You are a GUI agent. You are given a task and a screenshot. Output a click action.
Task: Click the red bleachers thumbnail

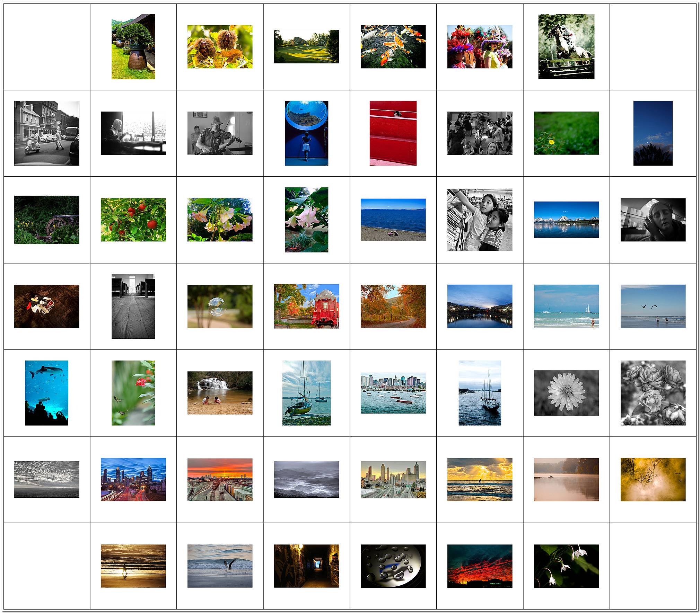(393, 133)
